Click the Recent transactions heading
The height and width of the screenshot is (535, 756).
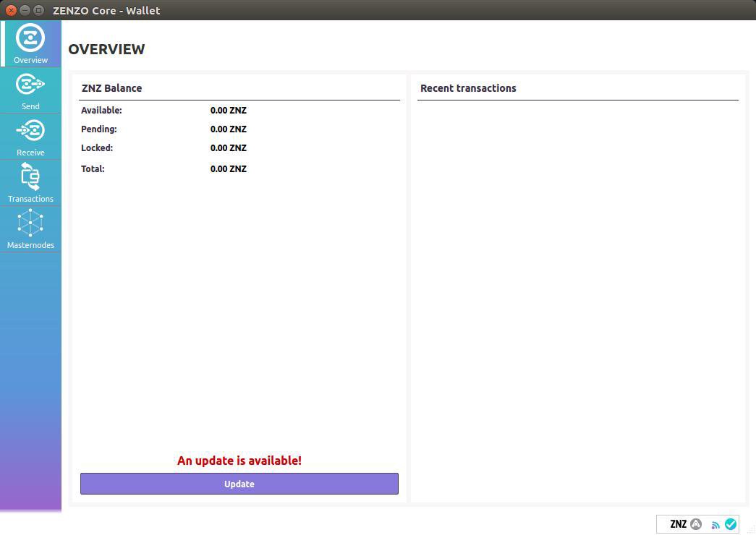tap(468, 88)
